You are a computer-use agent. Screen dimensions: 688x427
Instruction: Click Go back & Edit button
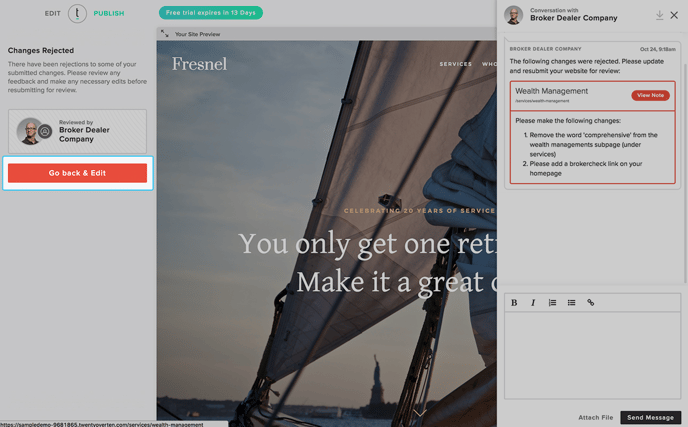pos(77,173)
